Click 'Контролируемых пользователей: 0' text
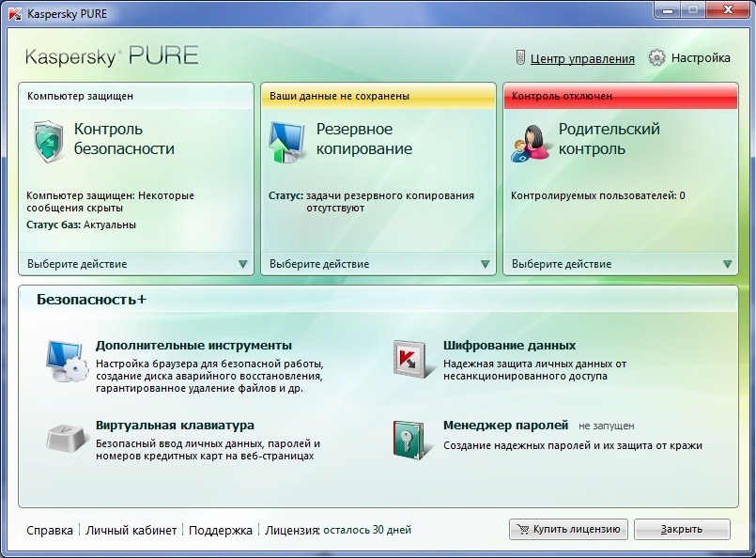This screenshot has width=756, height=558. coord(598,195)
